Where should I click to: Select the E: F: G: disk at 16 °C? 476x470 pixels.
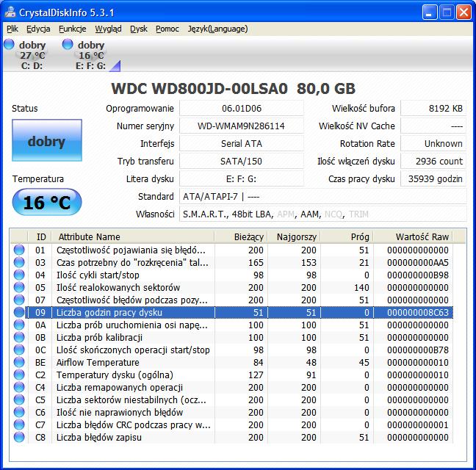coord(91,54)
